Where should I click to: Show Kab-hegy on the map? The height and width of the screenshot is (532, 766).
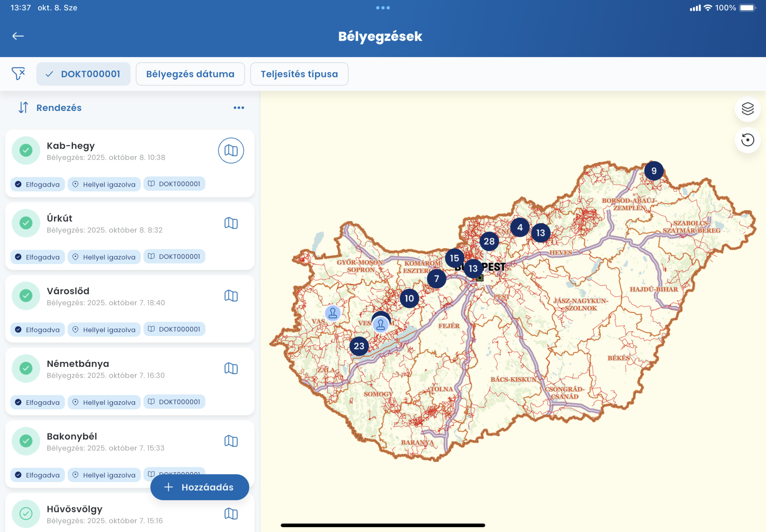(x=231, y=151)
